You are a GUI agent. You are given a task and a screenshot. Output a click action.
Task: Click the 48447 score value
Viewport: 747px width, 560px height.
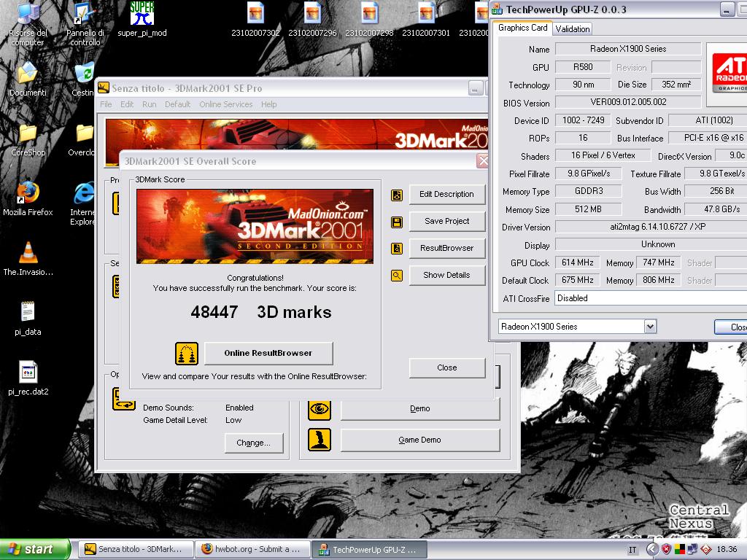pos(214,312)
